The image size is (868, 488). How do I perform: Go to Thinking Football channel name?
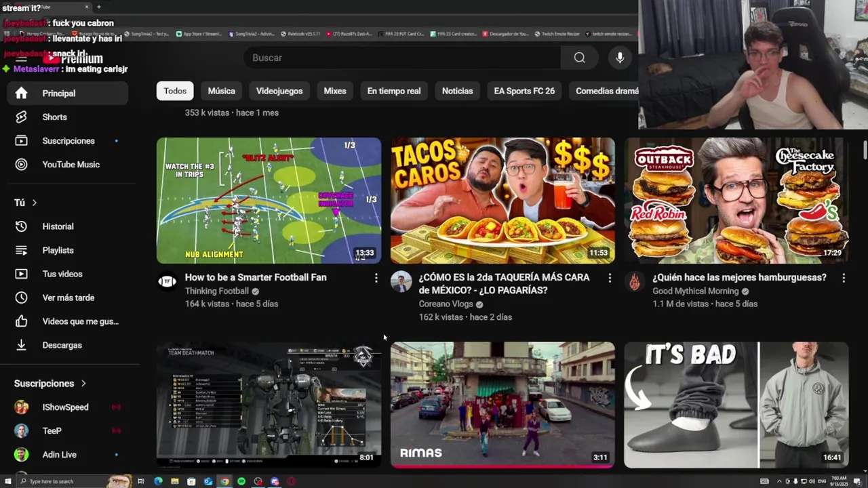pyautogui.click(x=217, y=291)
